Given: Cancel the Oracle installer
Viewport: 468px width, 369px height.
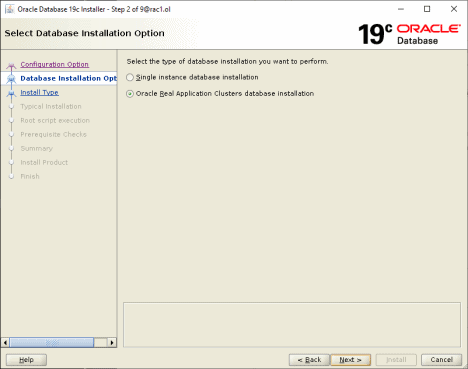Looking at the screenshot, I should (x=441, y=360).
